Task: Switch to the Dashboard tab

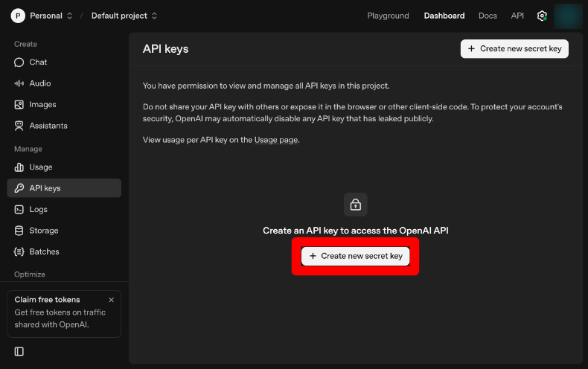Action: (444, 16)
